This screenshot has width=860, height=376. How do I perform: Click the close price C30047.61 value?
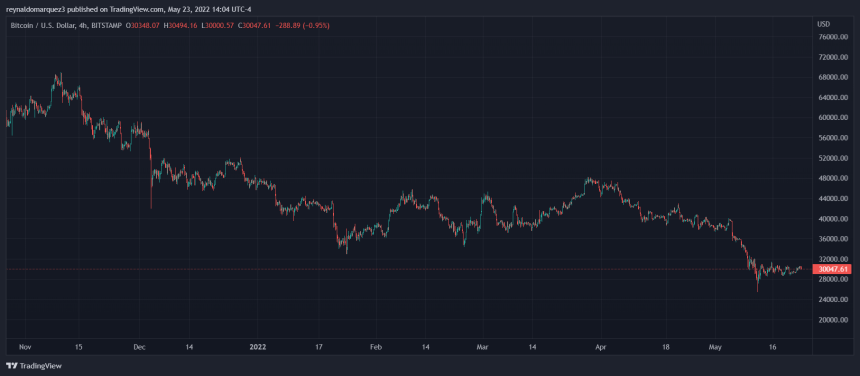[254, 25]
